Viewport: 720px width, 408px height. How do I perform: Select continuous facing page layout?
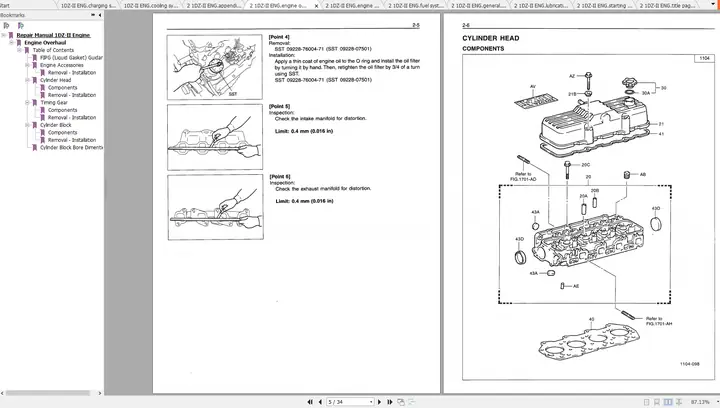(x=679, y=402)
